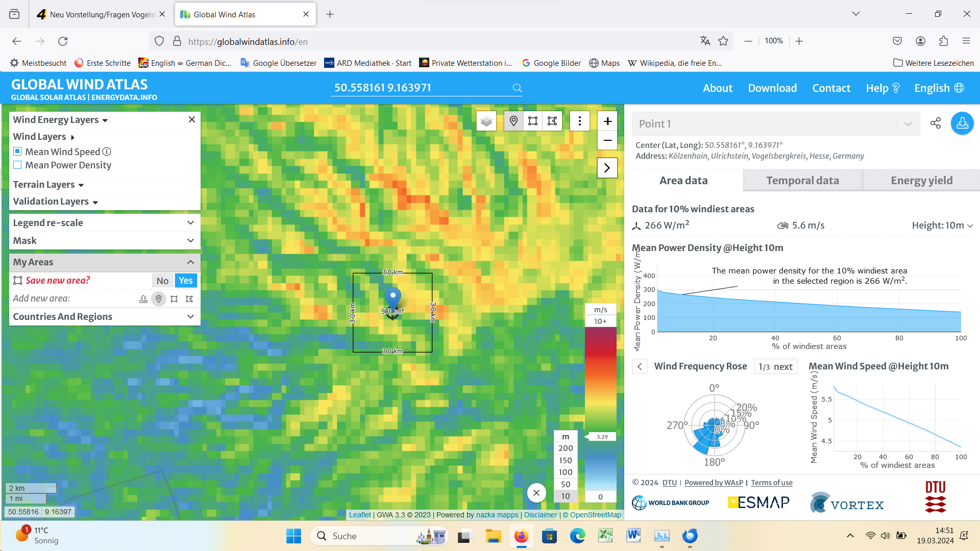Click the search magnifier in coordinate field
980x551 pixels.
tap(517, 88)
